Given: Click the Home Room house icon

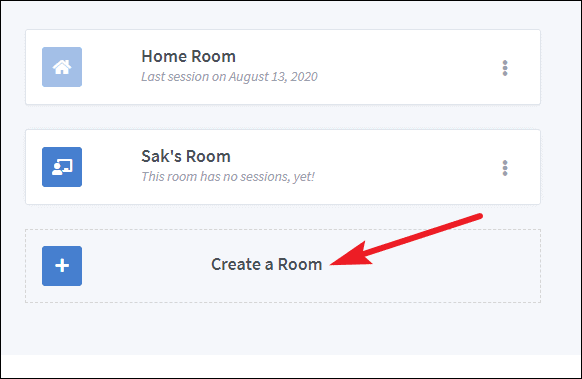Looking at the screenshot, I should point(62,67).
